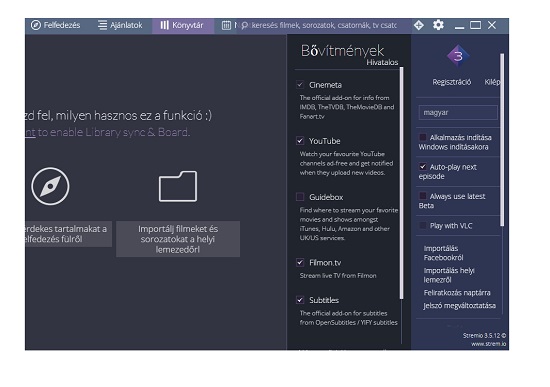Enable Play with VLC checkbox

(423, 226)
